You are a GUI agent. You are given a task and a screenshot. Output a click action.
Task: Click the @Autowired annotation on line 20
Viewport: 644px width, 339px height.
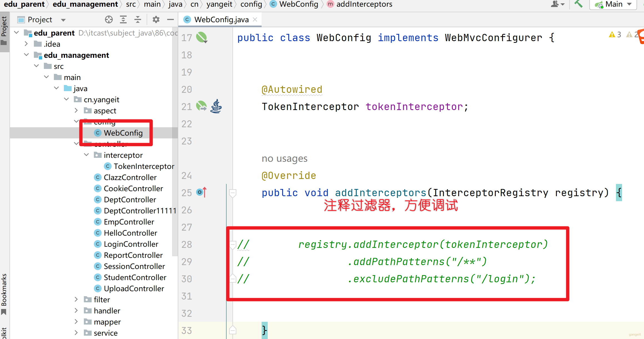(x=292, y=89)
